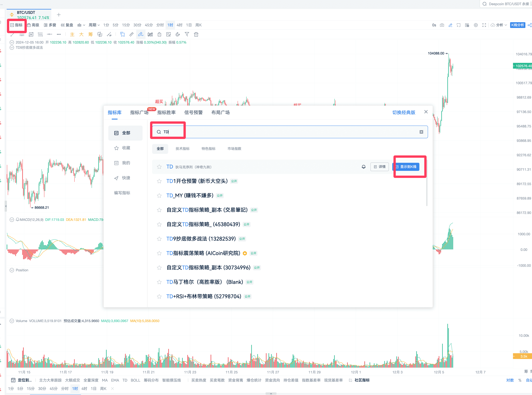Collapse the MACD pane chevron
This screenshot has width=532, height=395.
12,220
